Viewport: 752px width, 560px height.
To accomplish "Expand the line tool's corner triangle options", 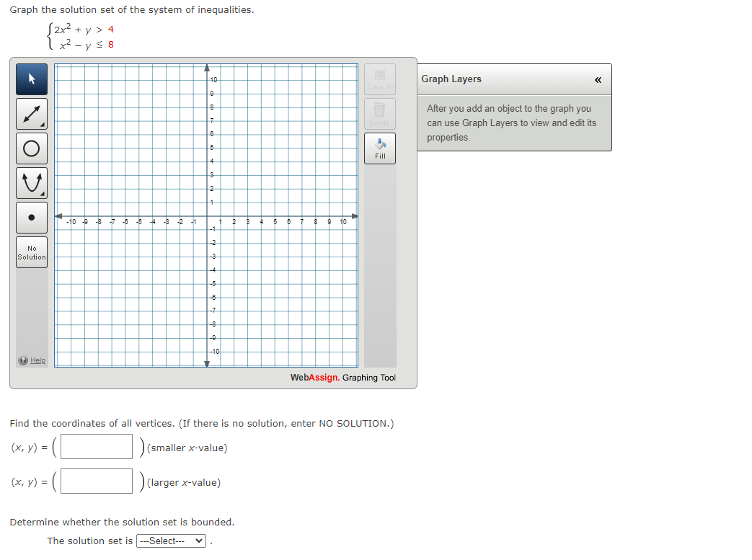I will (43, 125).
